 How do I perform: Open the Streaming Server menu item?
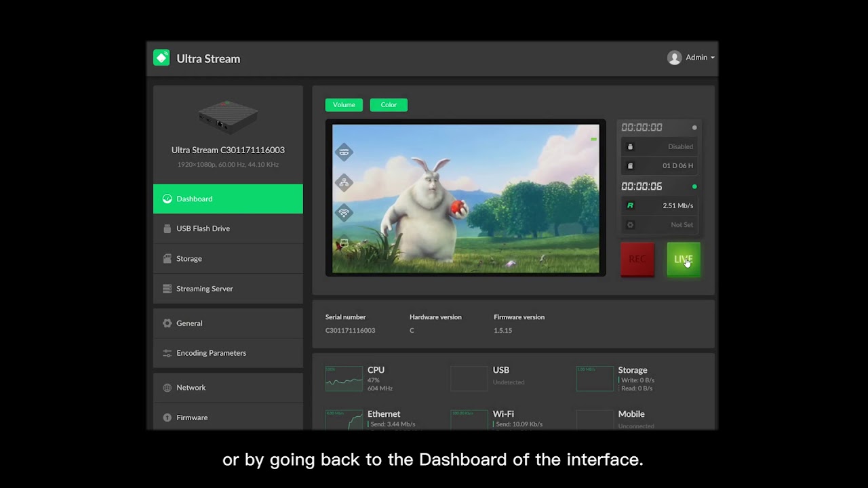228,289
